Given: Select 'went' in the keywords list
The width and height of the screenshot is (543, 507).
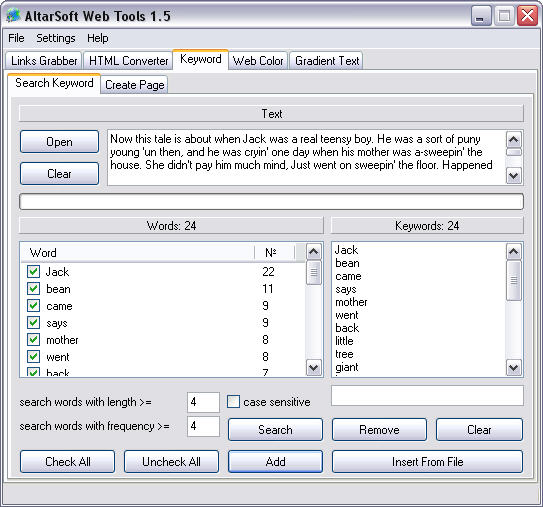Looking at the screenshot, I should click(x=347, y=315).
